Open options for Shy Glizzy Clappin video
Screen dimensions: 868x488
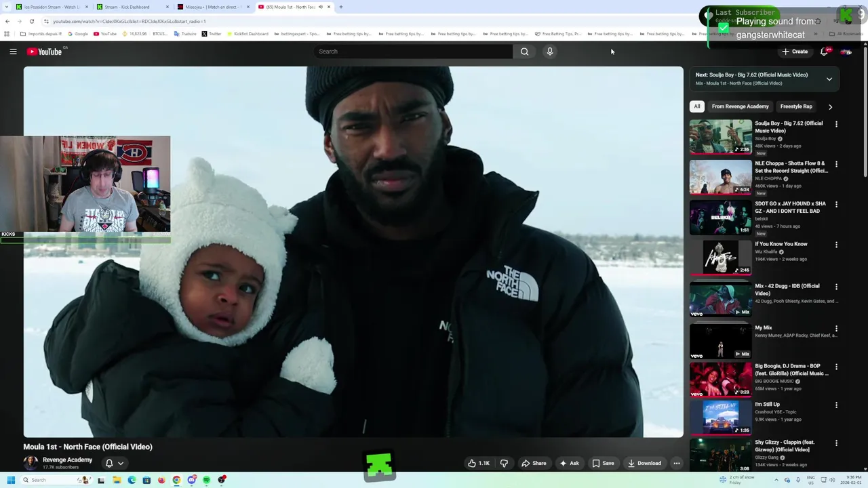(x=836, y=443)
